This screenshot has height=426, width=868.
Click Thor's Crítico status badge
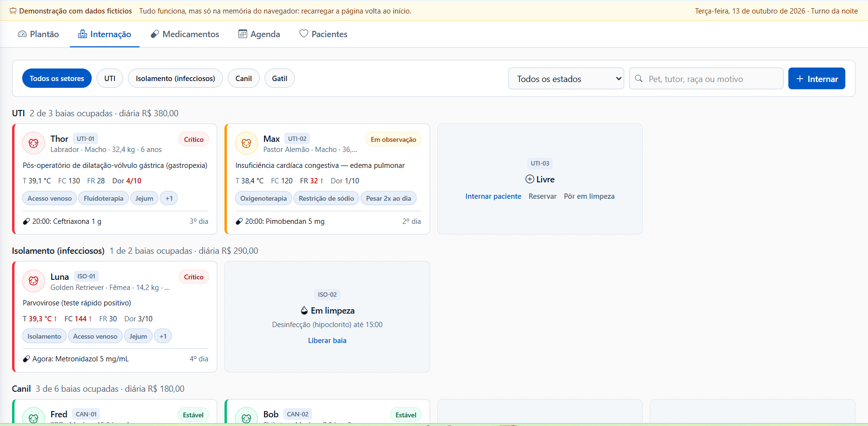click(x=194, y=139)
